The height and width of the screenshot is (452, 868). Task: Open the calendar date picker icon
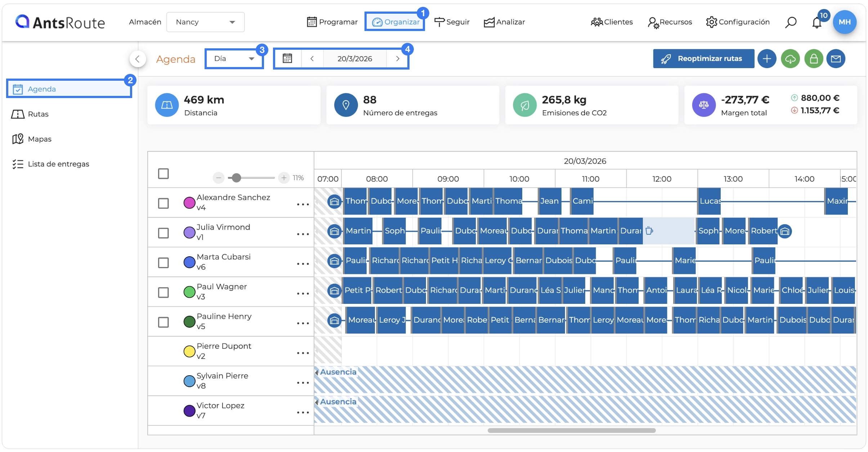pyautogui.click(x=287, y=58)
